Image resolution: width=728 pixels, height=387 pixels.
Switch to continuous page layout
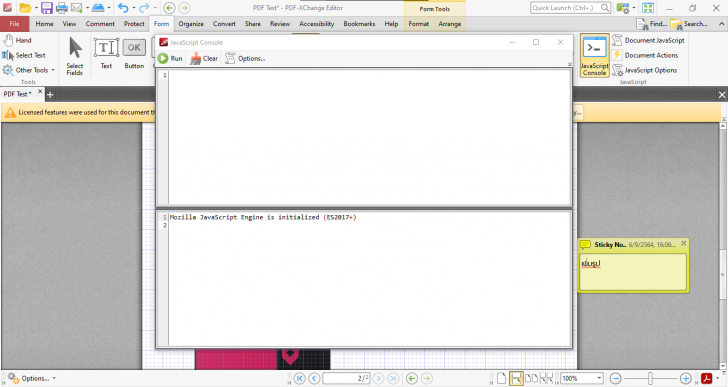click(x=516, y=379)
